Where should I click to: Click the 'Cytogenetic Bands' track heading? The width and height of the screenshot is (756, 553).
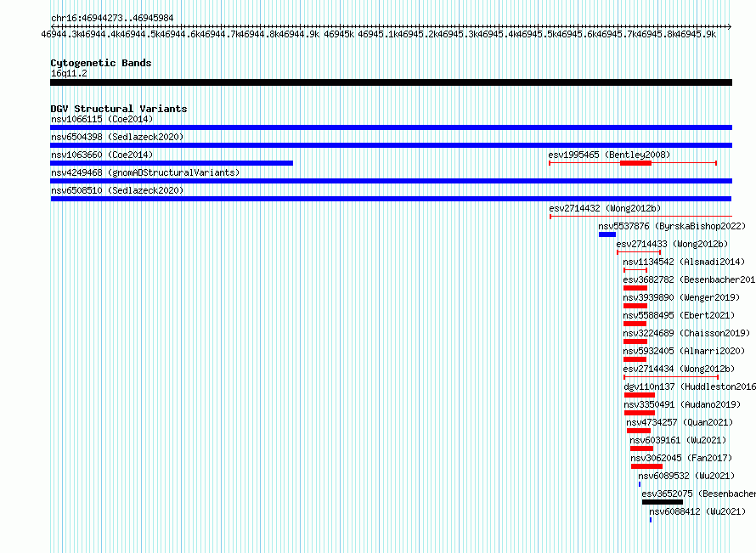(101, 63)
